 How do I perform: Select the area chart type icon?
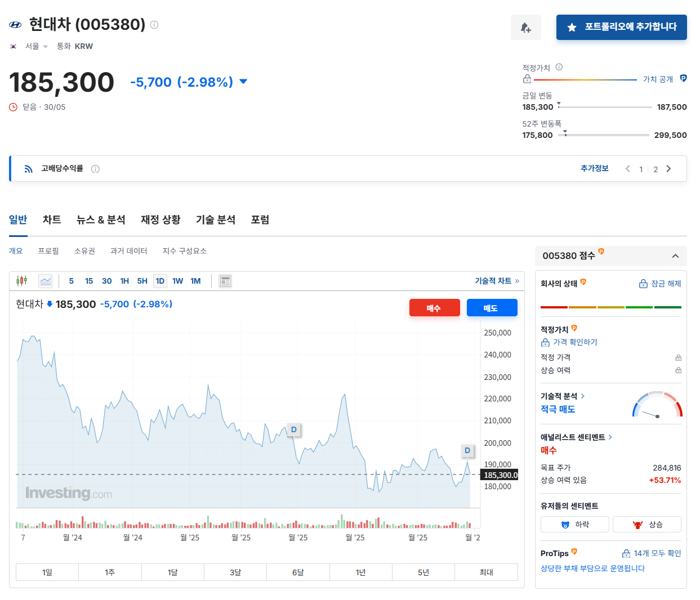click(x=46, y=281)
